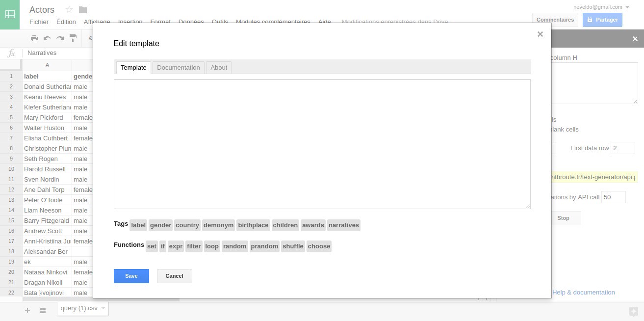Viewport: 644px width, 321px height.
Task: Open the Help & documentation link
Action: coord(584,293)
